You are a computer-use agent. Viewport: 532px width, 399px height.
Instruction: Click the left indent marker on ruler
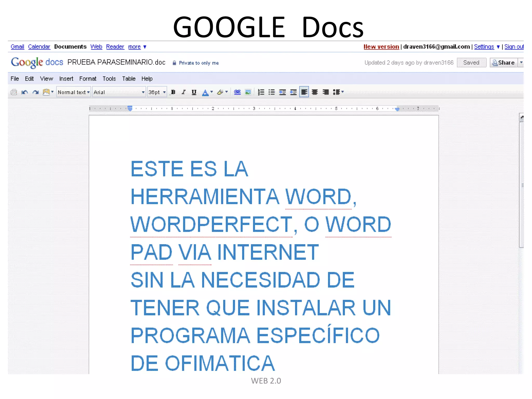(x=130, y=109)
